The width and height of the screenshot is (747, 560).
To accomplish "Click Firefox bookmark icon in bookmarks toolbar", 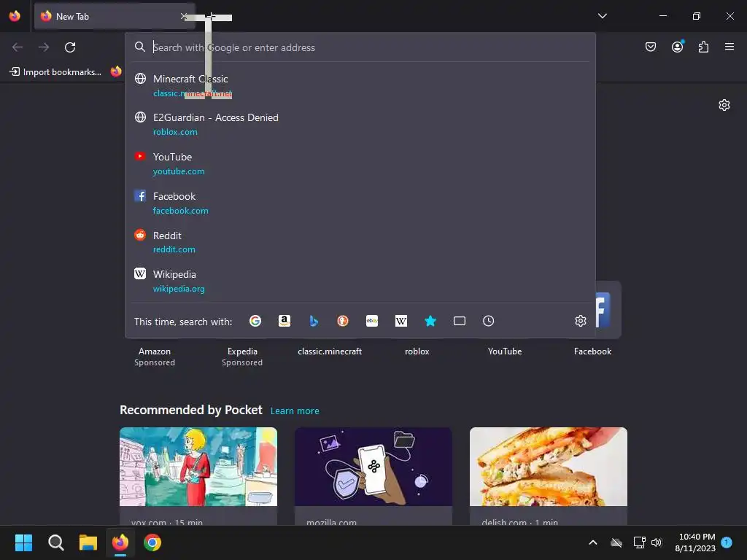I will click(116, 71).
